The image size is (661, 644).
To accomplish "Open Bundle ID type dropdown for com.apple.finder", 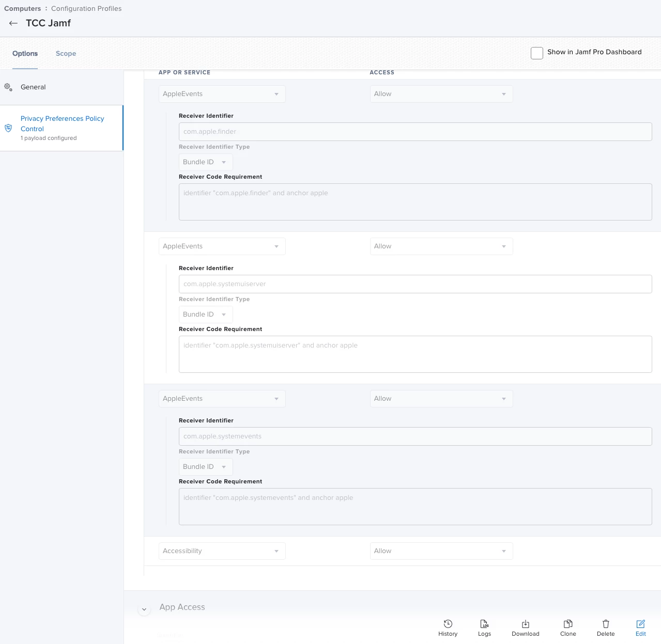I will tap(206, 162).
